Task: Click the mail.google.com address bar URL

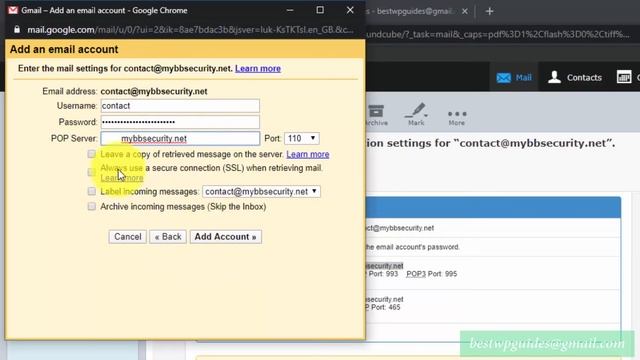Action: 190,30
